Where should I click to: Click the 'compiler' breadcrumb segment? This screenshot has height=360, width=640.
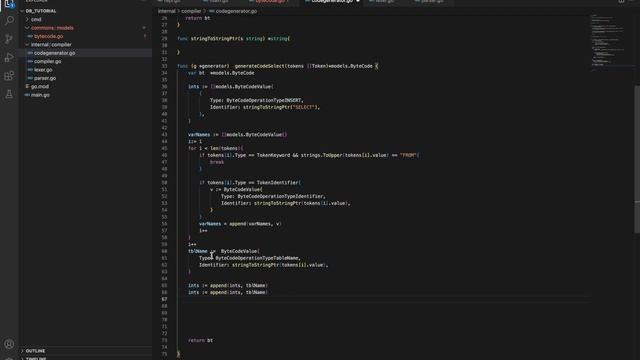tap(191, 11)
